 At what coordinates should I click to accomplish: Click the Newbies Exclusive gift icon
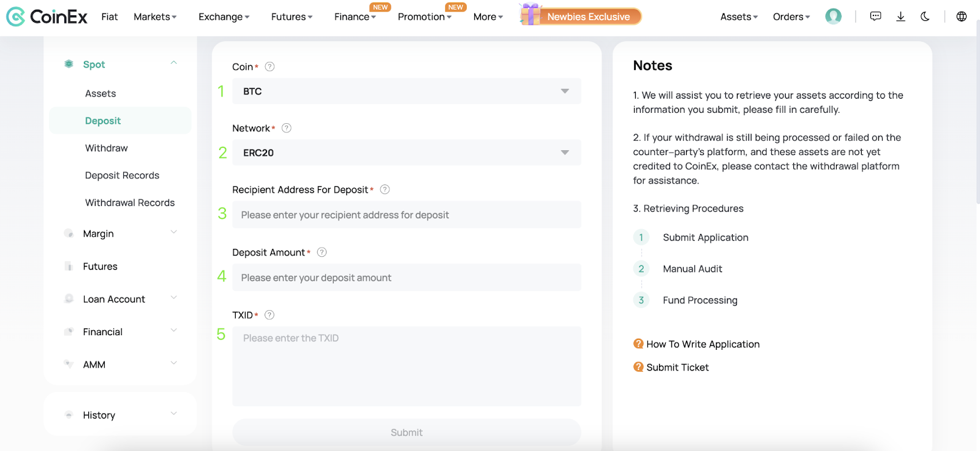tap(530, 14)
